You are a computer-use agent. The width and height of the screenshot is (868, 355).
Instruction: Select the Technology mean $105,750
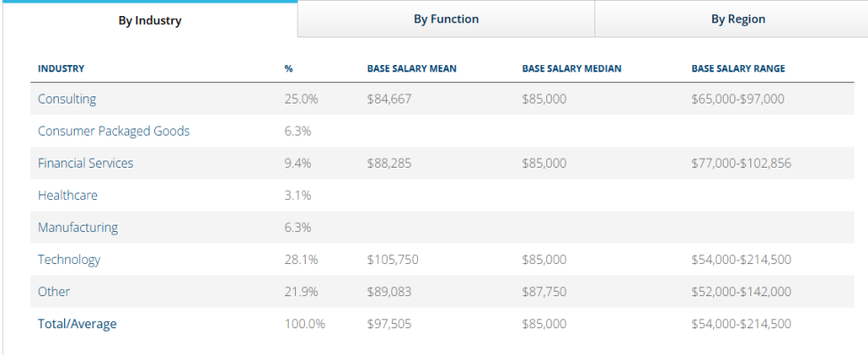pos(392,260)
